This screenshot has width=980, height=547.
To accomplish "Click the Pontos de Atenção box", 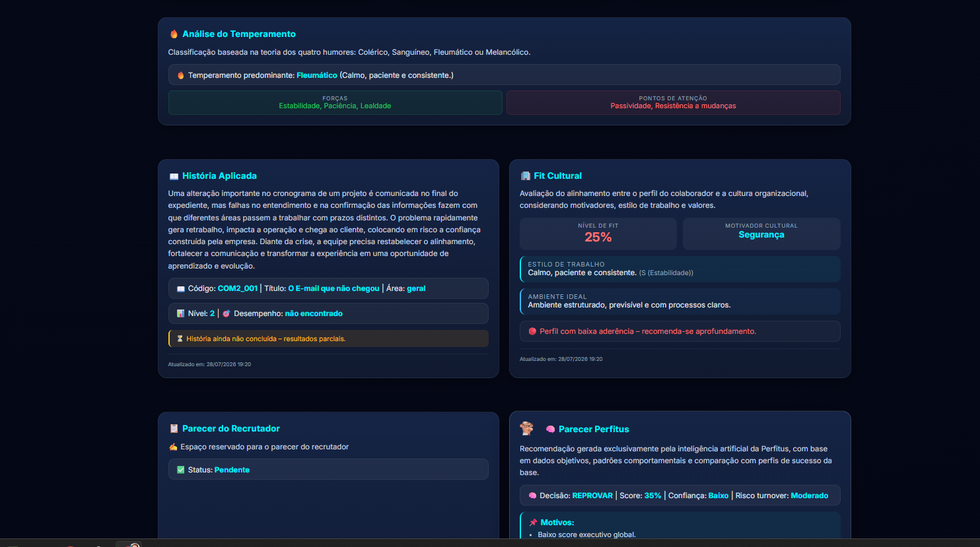I will click(673, 102).
